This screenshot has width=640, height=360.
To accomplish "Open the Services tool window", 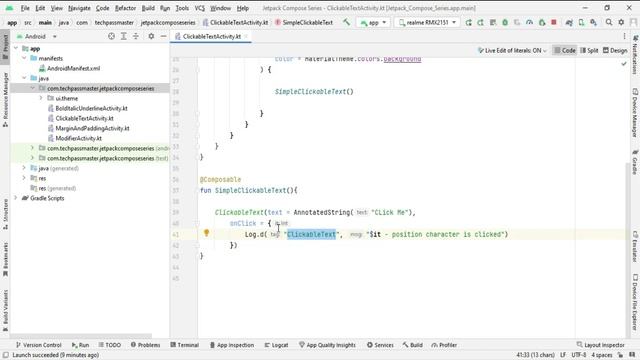I will pyautogui.click(x=380, y=345).
